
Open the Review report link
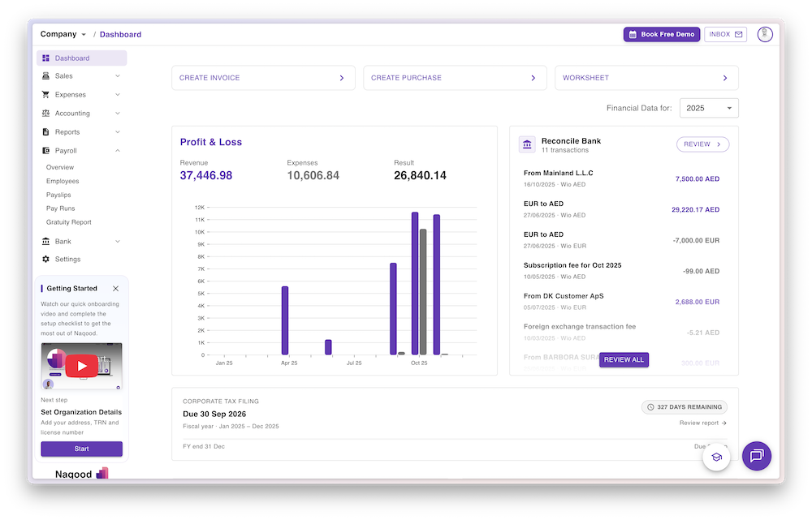[x=702, y=423]
